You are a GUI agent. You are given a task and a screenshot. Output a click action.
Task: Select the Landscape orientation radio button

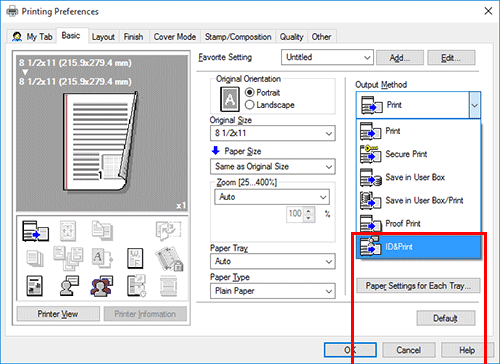click(249, 105)
